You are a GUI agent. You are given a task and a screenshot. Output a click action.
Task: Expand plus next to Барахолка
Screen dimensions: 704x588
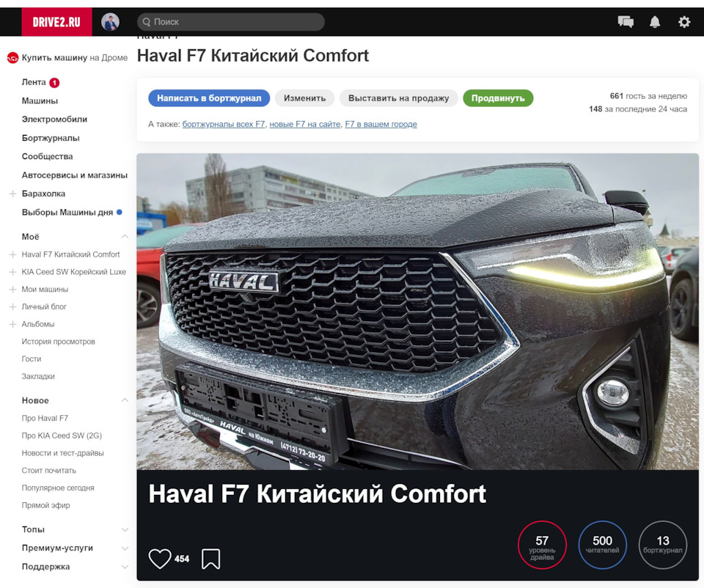12,194
